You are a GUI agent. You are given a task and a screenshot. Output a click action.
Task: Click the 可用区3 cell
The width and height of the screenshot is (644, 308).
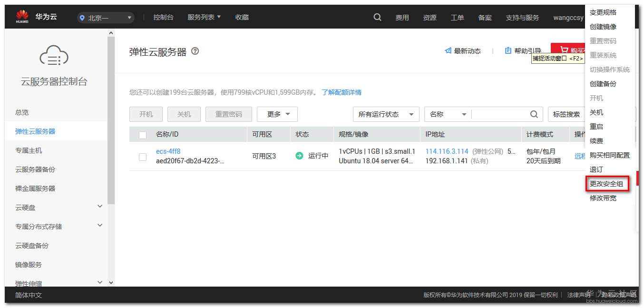264,156
